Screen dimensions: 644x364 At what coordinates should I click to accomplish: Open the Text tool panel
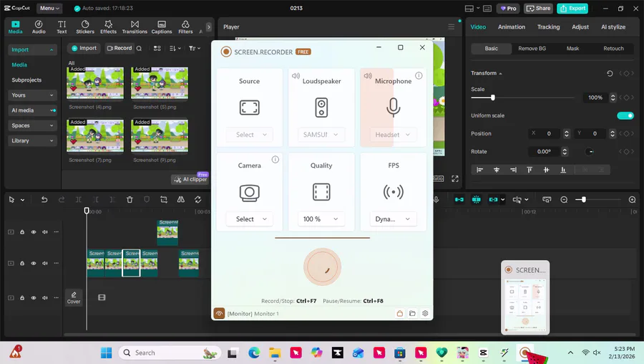[x=62, y=27]
